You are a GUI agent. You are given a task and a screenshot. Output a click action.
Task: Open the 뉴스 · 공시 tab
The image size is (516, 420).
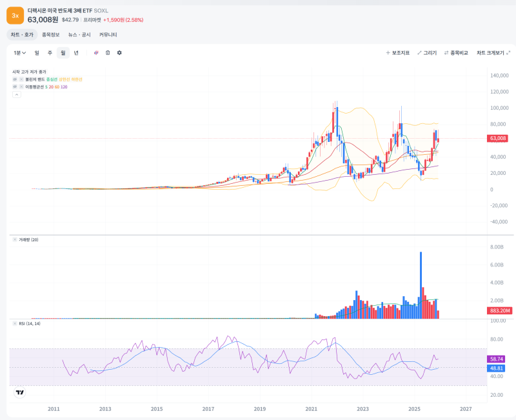(x=79, y=35)
